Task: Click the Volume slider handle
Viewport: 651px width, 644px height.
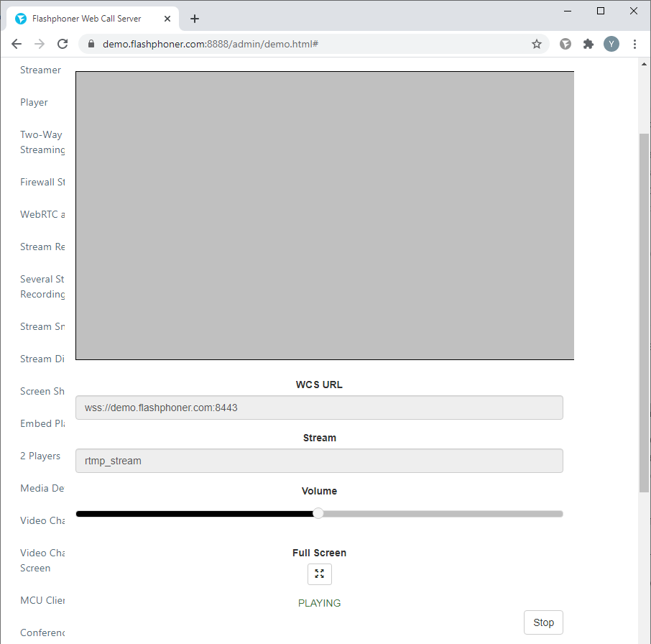Action: pos(318,513)
